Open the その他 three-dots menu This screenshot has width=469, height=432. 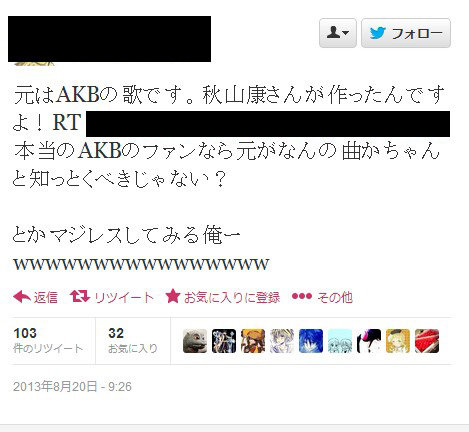point(302,296)
